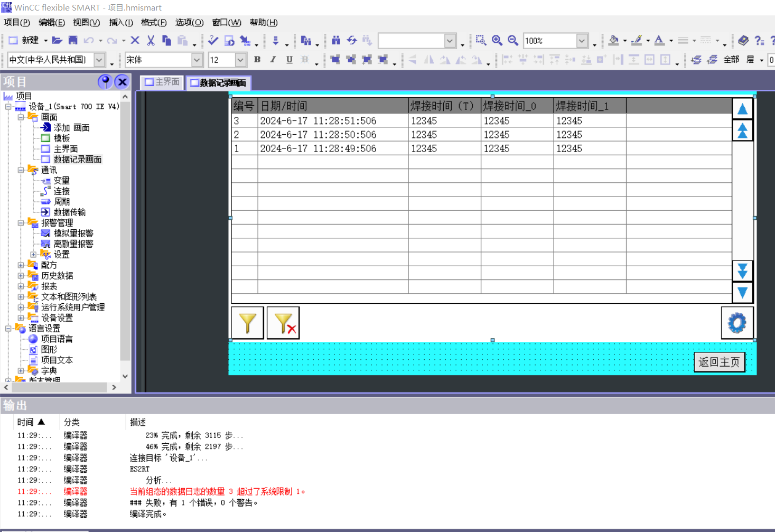The width and height of the screenshot is (775, 532).
Task: Switch to the 主界面 tab
Action: click(163, 82)
